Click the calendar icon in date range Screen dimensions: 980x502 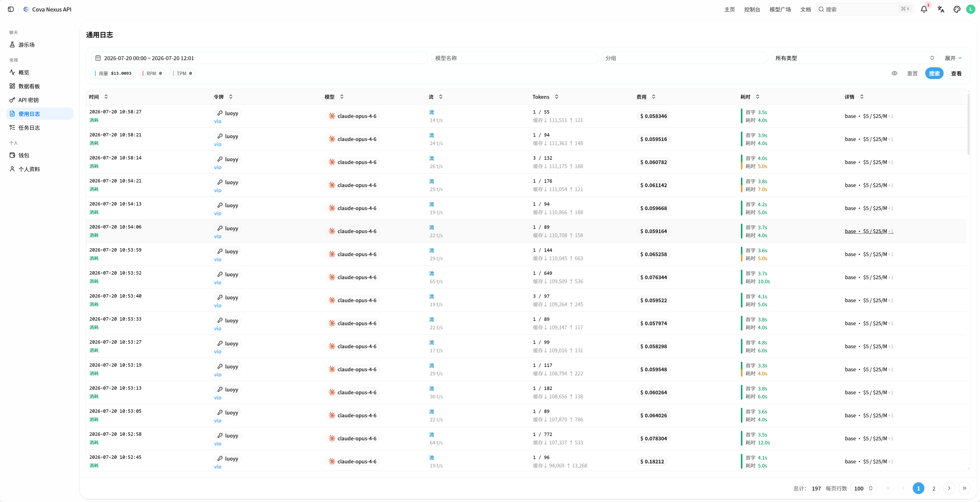tap(98, 58)
